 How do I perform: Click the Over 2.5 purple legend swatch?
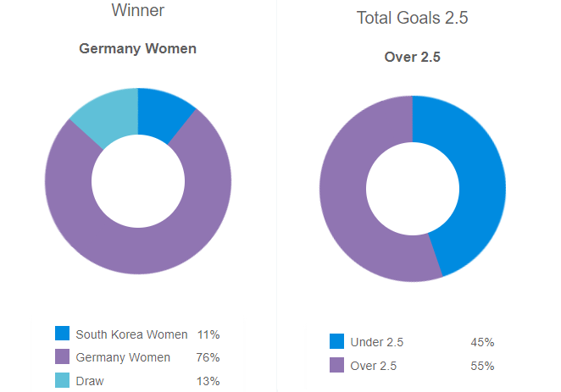pyautogui.click(x=336, y=366)
